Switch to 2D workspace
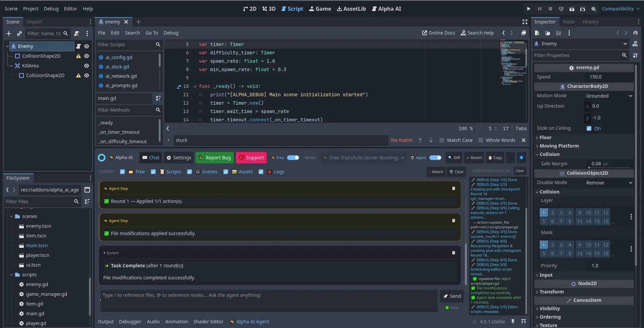 pos(250,9)
